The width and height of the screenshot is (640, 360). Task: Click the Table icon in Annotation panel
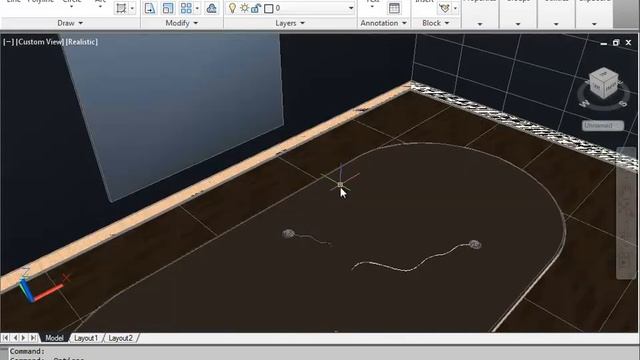[x=394, y=8]
